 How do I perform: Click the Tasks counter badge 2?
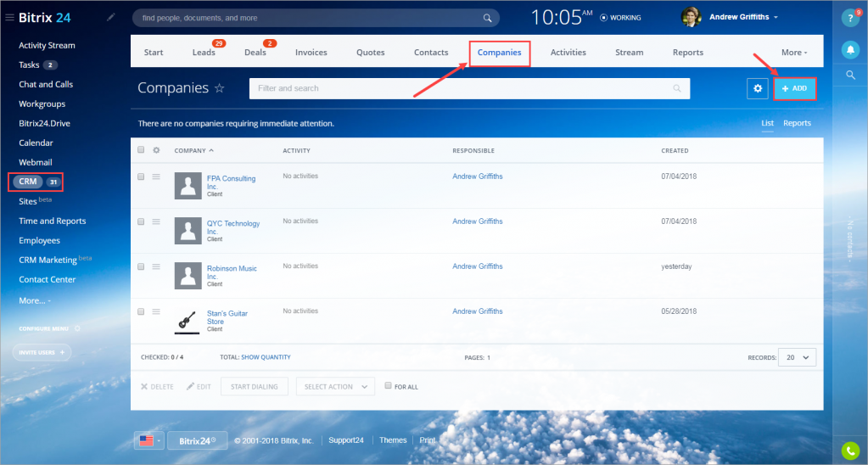coord(50,64)
